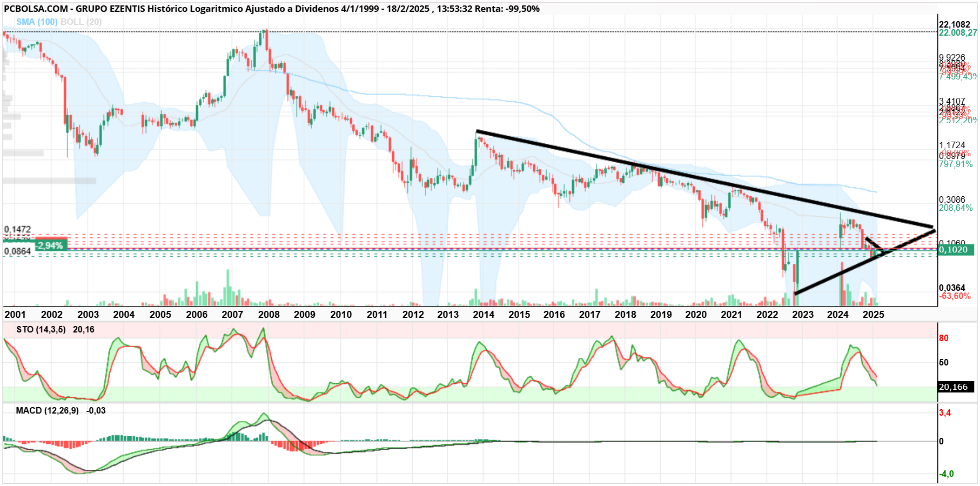Click the 208,64% green percentage label
The image size is (980, 486).
tap(956, 208)
